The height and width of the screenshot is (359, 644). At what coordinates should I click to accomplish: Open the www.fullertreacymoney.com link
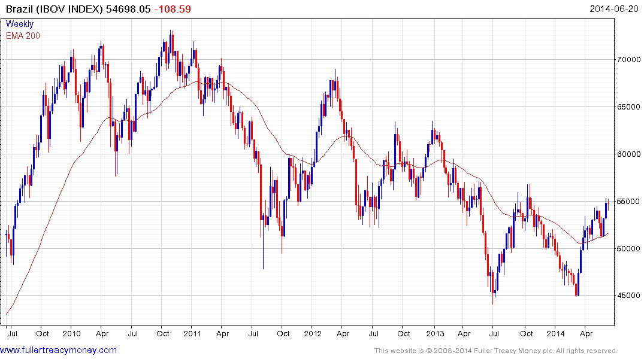58,350
